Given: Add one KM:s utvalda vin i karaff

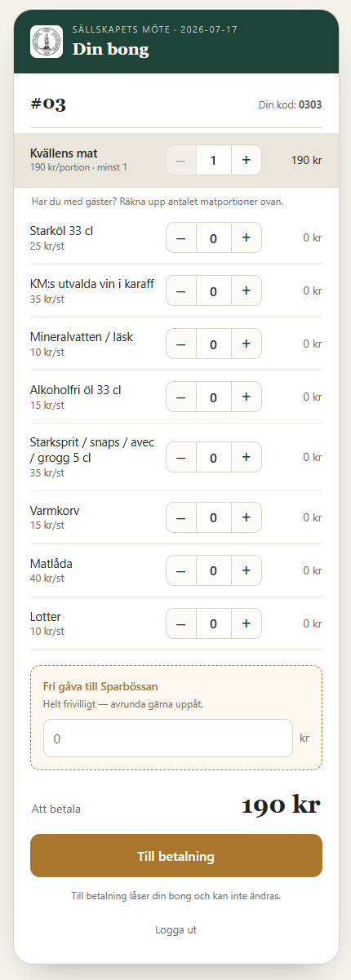Looking at the screenshot, I should [246, 290].
